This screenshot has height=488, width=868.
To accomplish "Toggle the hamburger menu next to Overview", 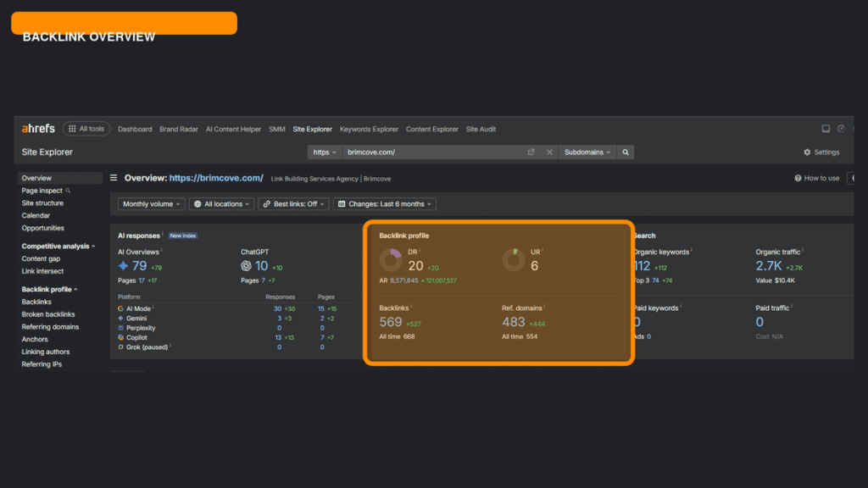I will point(114,178).
